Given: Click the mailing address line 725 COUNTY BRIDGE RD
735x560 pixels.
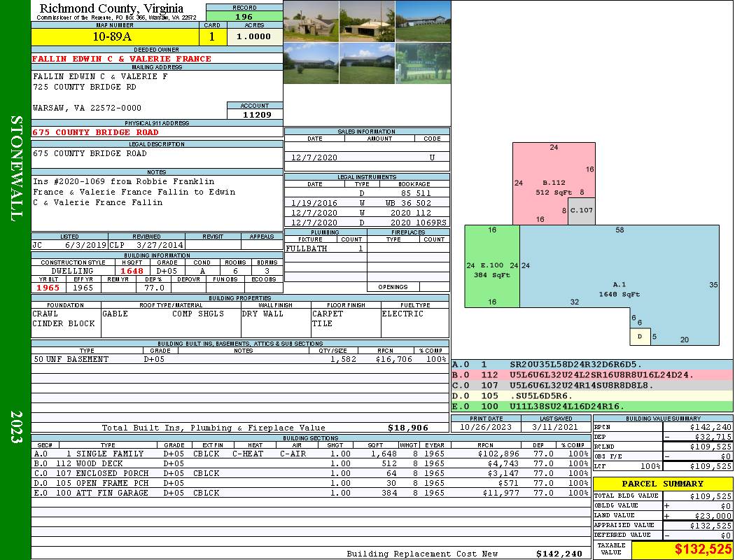Looking at the screenshot, I should click(85, 87).
